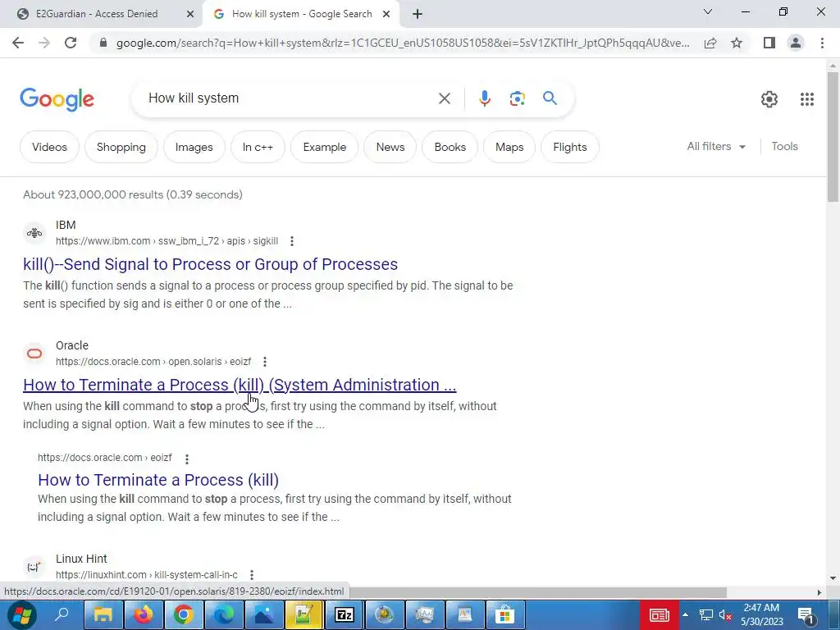The image size is (840, 630).
Task: Close the E2Guardian Access Denied tab
Action: [190, 14]
